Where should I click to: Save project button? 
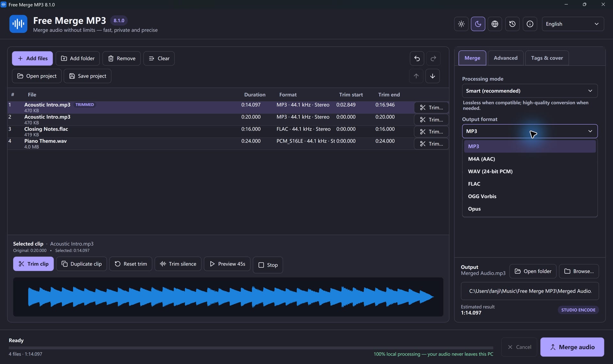(87, 76)
